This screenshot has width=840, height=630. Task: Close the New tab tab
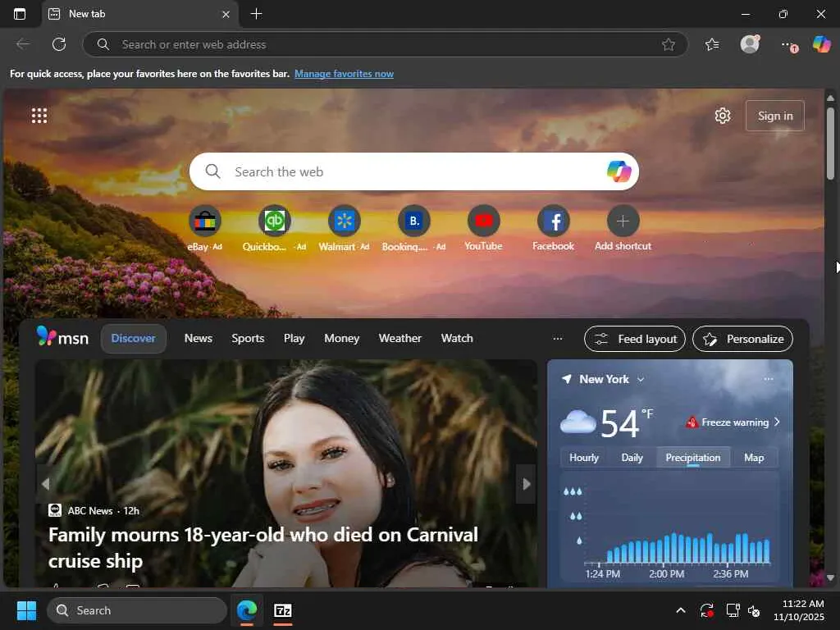[226, 14]
